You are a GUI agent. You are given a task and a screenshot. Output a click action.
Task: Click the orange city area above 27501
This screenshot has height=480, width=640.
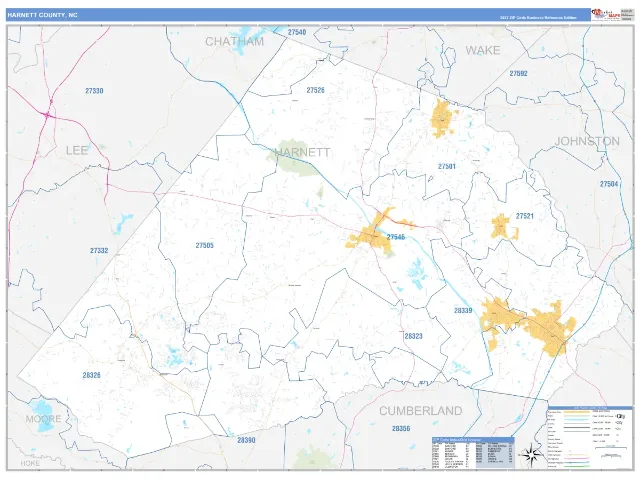point(443,118)
